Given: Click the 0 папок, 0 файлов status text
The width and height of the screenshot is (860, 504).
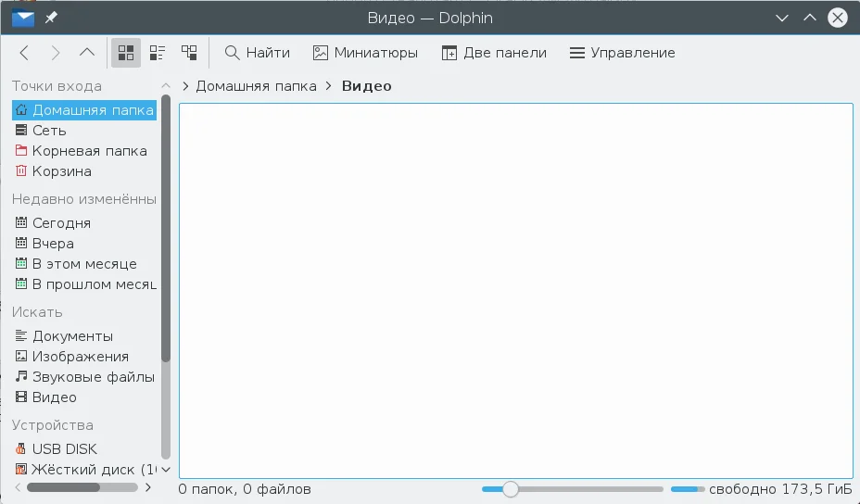Looking at the screenshot, I should (x=245, y=488).
